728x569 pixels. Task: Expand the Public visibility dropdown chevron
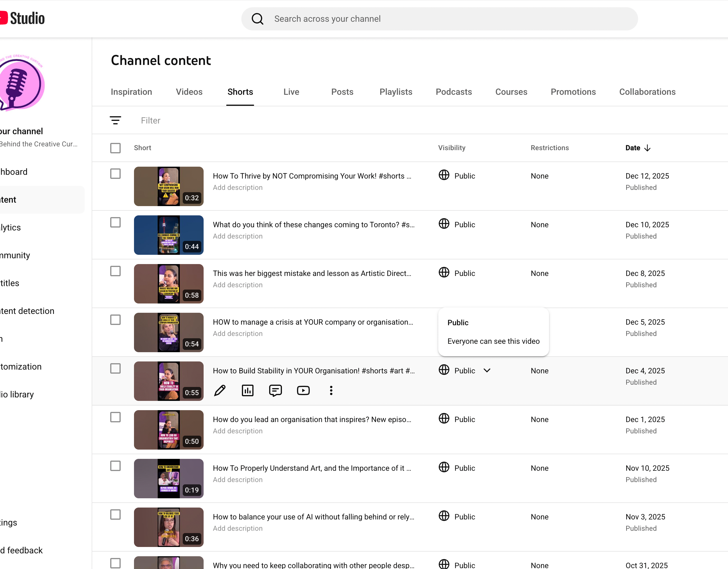[487, 370]
